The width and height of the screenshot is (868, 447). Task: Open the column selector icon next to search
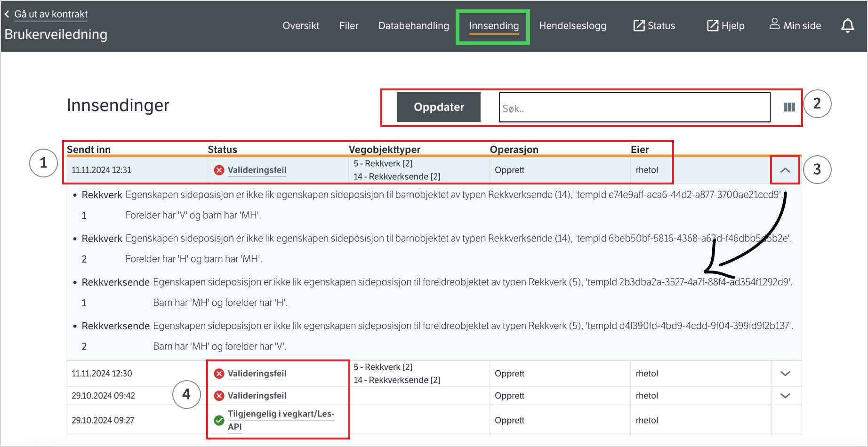tap(789, 107)
